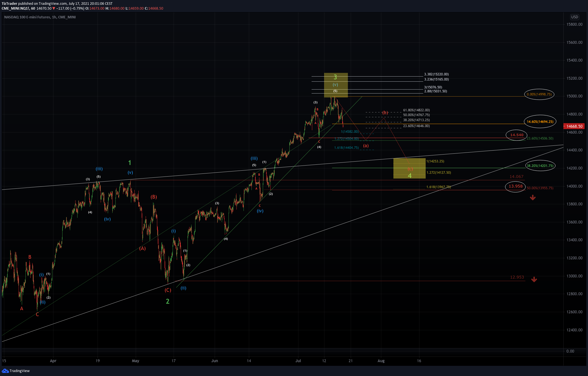Viewport: 588px width, 376px height.
Task: Click the 3.382(15220.00) extension label
Action: (436, 74)
